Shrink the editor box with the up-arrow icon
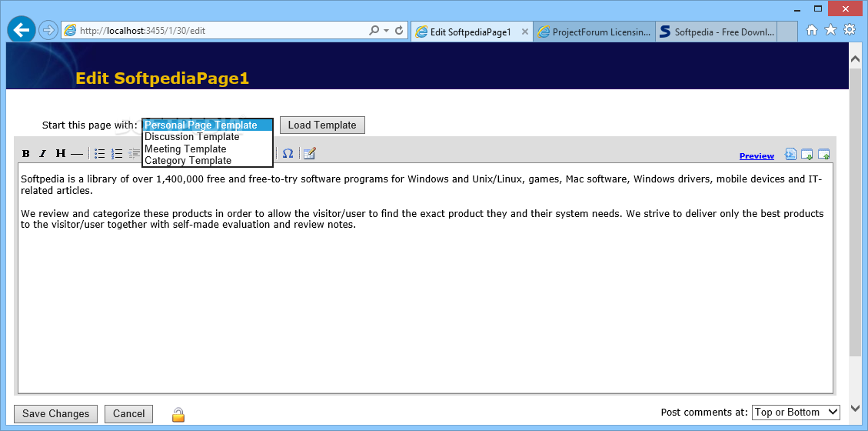Viewport: 868px width, 431px height. pyautogui.click(x=823, y=155)
